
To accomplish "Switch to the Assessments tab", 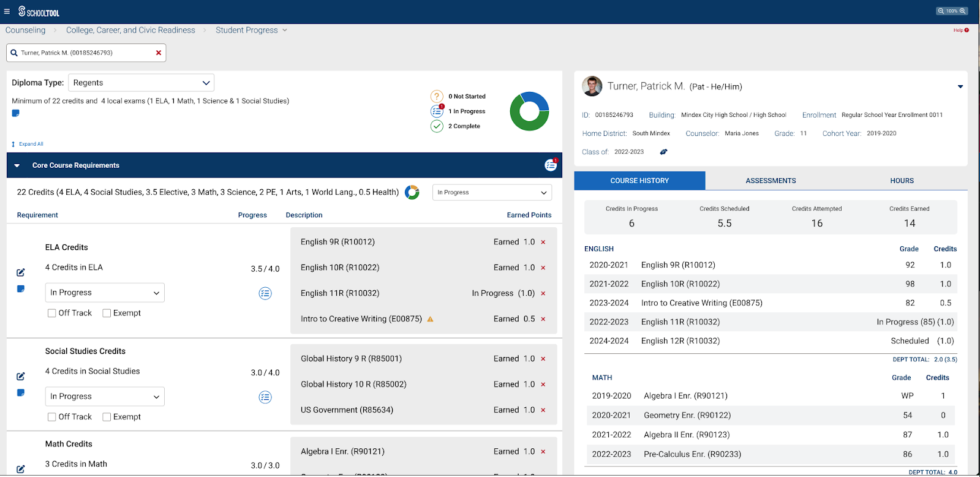I will (x=771, y=181).
